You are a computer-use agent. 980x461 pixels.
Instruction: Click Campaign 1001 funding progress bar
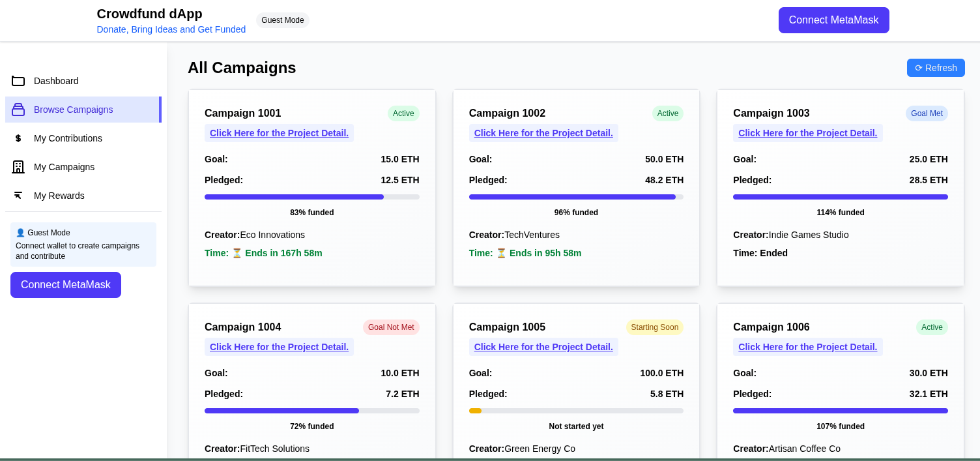click(x=312, y=197)
